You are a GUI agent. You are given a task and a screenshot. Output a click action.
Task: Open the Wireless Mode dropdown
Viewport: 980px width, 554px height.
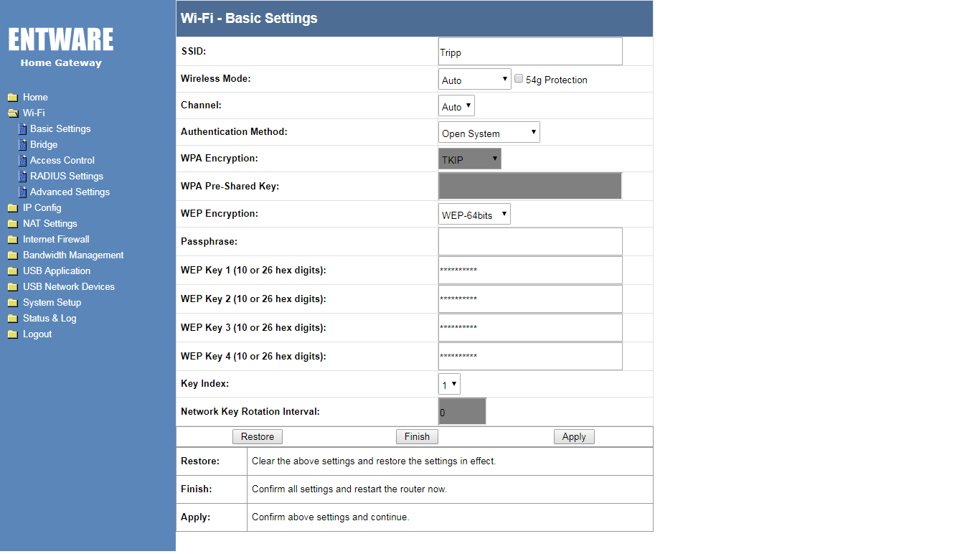tap(474, 80)
